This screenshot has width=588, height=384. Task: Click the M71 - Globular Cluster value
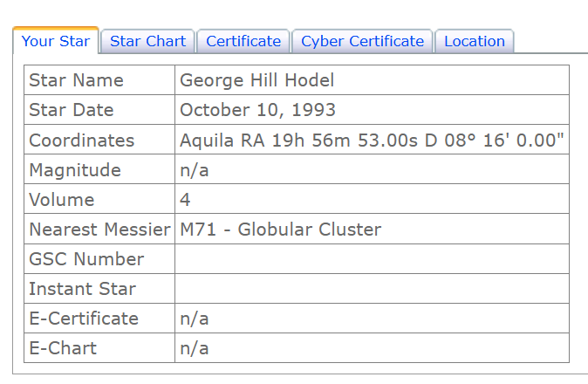click(x=280, y=230)
